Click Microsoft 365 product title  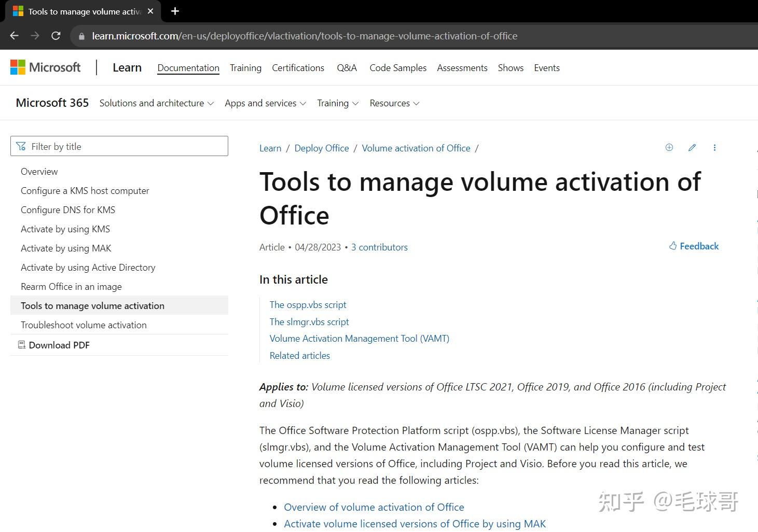pos(52,103)
